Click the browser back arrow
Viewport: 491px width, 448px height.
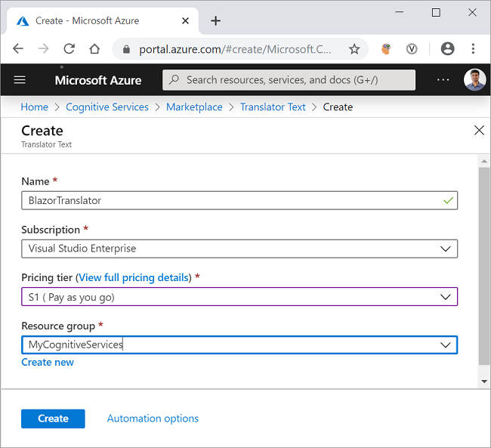point(18,48)
